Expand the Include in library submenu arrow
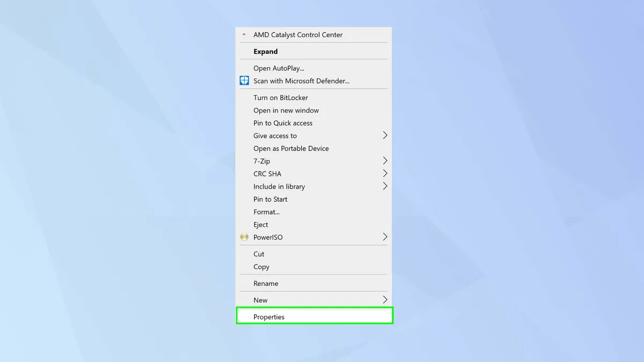644x362 pixels. pos(385,187)
